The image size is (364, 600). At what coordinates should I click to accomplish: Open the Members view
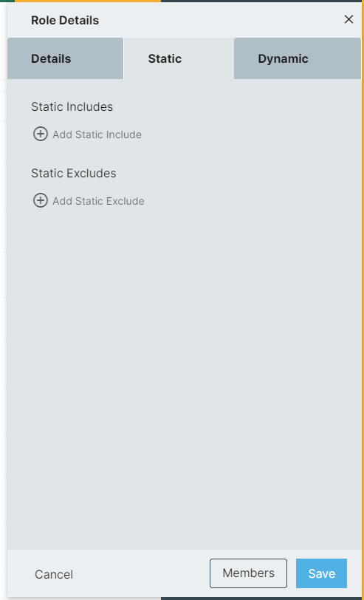point(248,573)
